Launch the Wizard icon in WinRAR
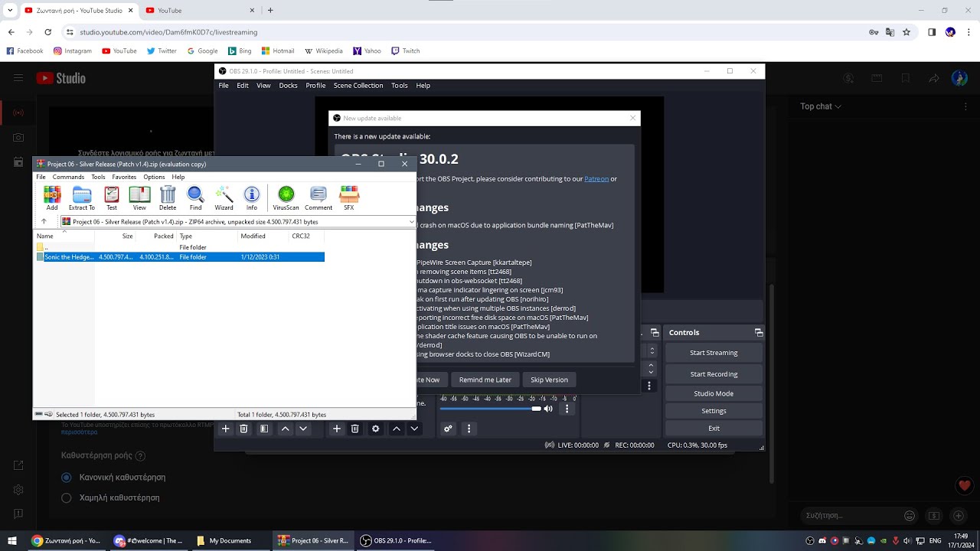 click(224, 197)
